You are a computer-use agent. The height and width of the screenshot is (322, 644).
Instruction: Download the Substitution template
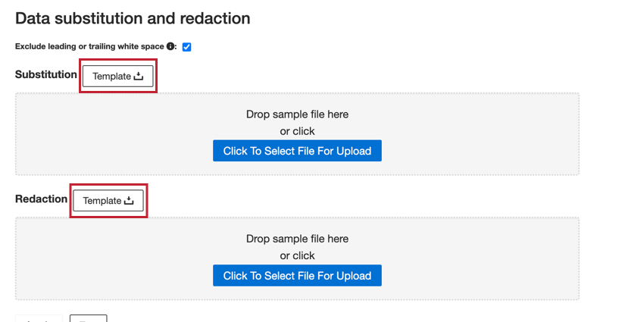pyautogui.click(x=117, y=77)
